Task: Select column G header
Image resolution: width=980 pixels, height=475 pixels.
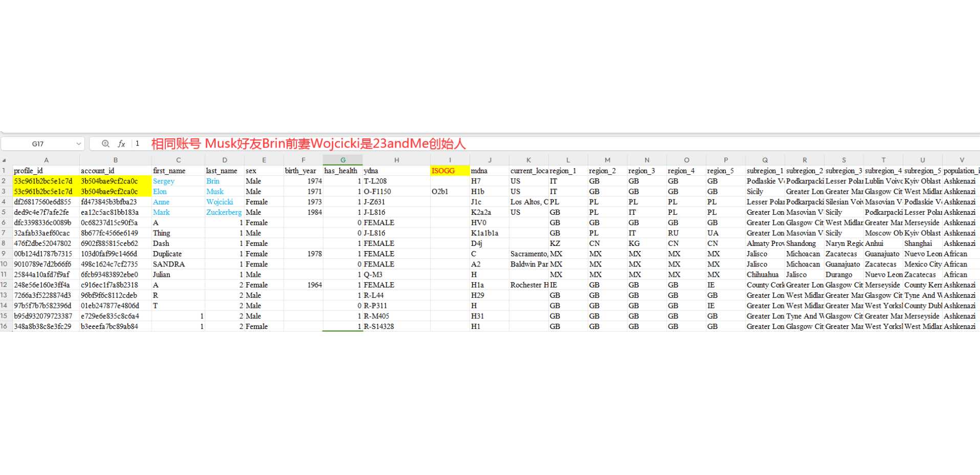Action: pos(343,160)
